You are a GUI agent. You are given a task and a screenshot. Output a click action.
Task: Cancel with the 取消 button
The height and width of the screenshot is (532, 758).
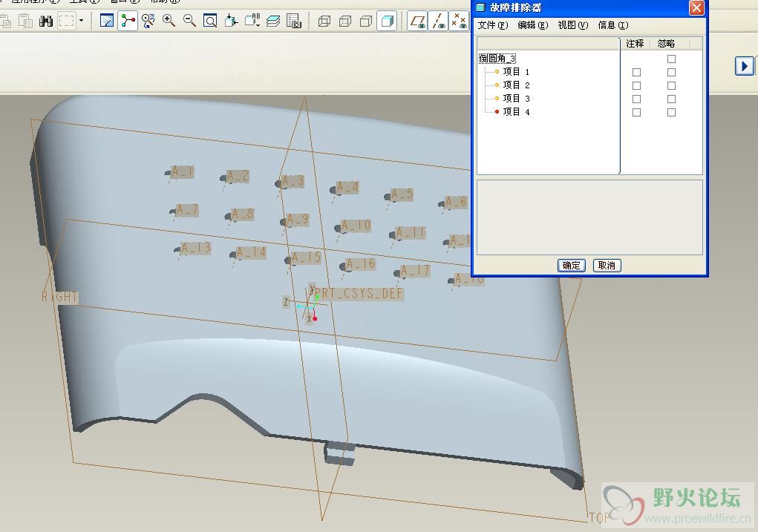(607, 266)
